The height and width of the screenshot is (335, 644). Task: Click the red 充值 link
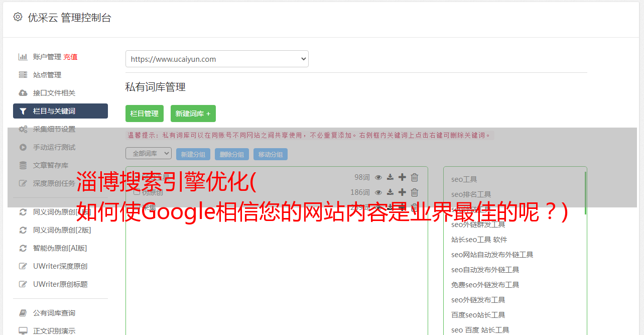[x=70, y=57]
